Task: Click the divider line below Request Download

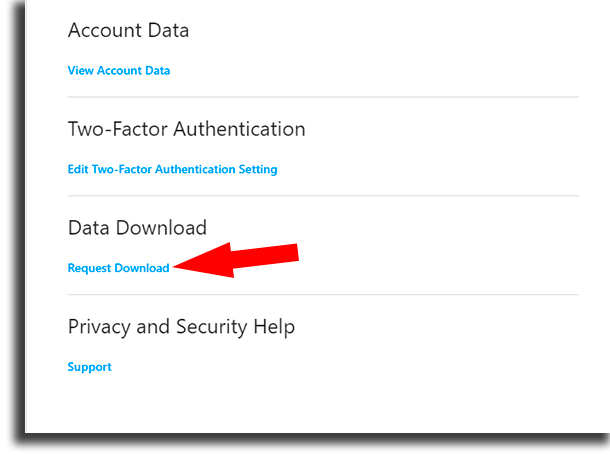Action: click(323, 294)
